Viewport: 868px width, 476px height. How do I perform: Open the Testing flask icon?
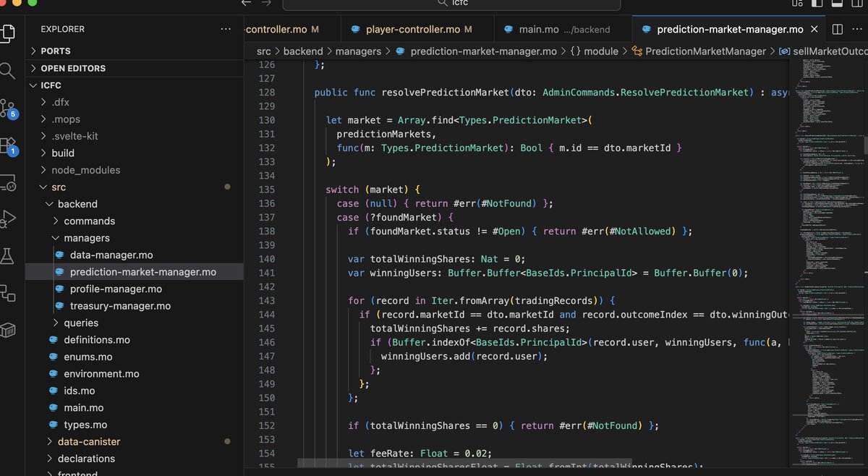(x=7, y=255)
